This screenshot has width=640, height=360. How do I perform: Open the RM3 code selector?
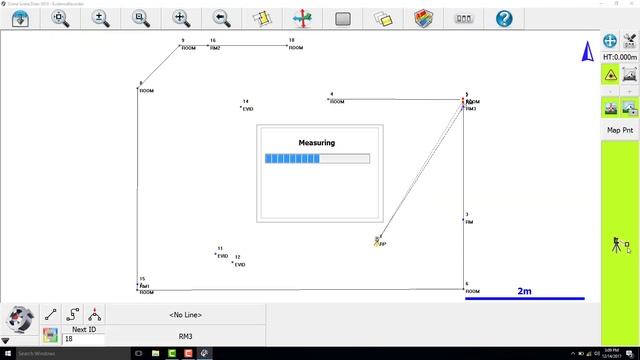tap(186, 336)
